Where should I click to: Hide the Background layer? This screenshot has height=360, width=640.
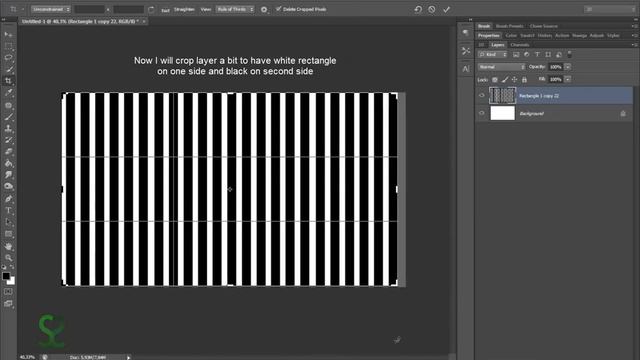(482, 113)
